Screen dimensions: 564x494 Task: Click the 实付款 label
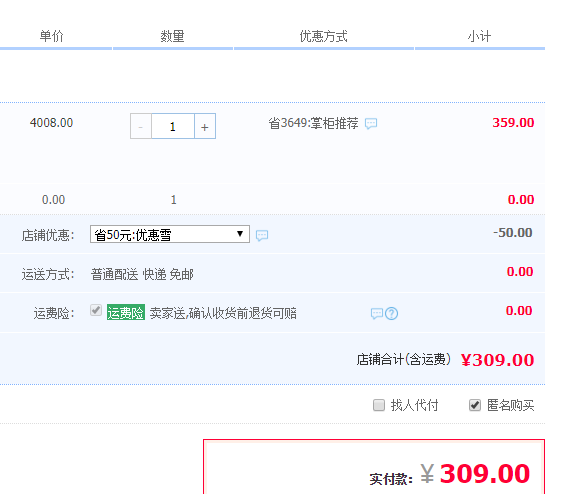pyautogui.click(x=391, y=479)
